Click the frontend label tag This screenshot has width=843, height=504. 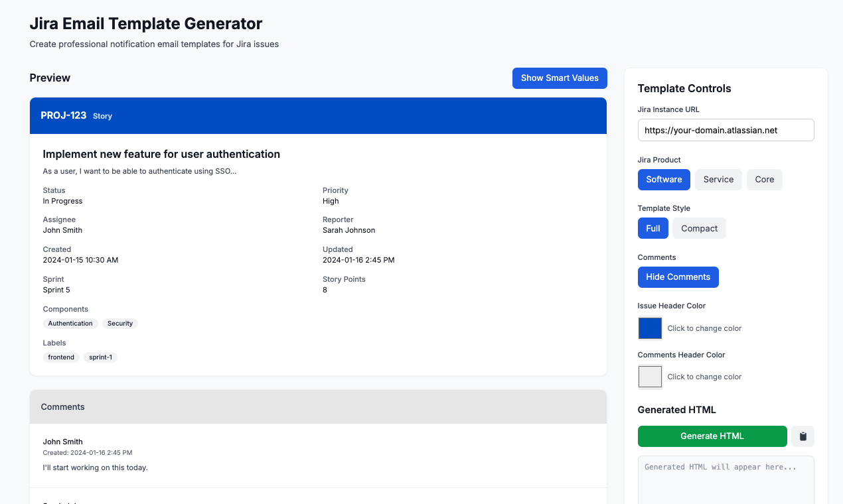61,357
